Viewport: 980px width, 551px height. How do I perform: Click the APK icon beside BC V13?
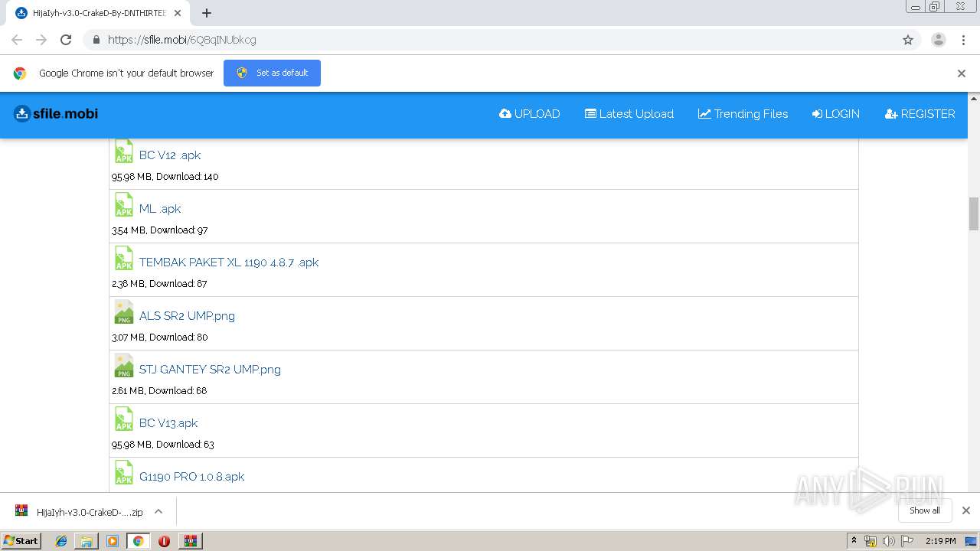coord(124,419)
